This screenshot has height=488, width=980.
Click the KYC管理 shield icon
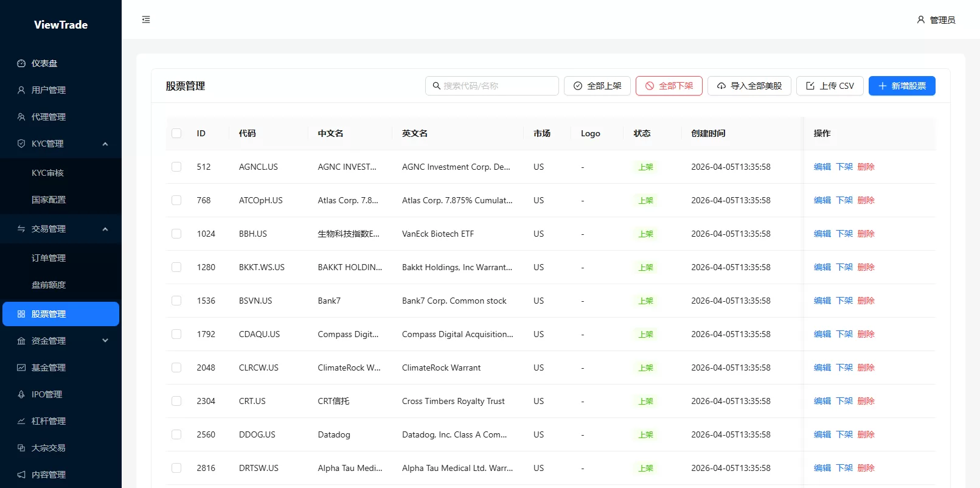[21, 144]
